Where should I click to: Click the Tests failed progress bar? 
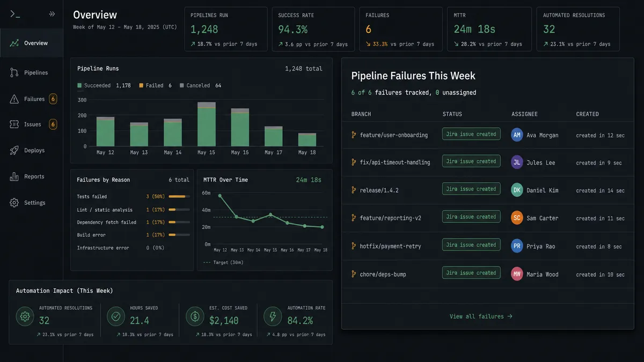tap(179, 197)
